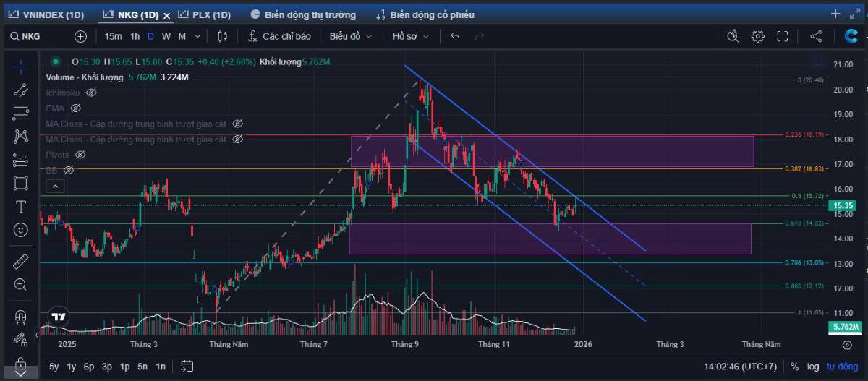
Task: Set the range to 1y
Action: [x=72, y=367]
